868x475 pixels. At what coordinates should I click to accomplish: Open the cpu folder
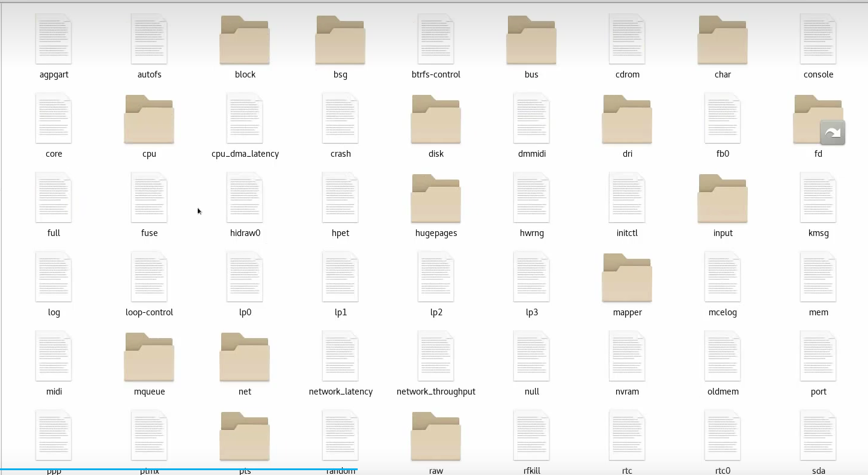point(149,119)
